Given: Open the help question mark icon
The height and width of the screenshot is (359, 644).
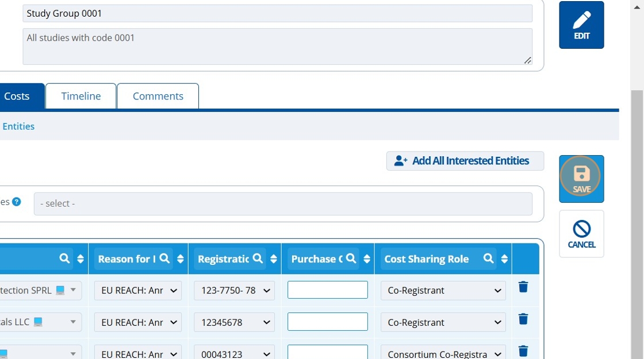Looking at the screenshot, I should [x=17, y=202].
